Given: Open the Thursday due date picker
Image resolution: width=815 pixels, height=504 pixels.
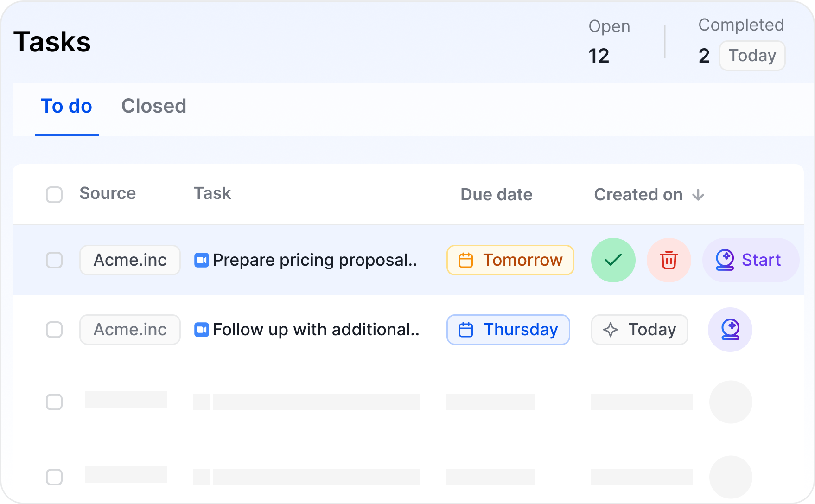Looking at the screenshot, I should click(x=508, y=330).
